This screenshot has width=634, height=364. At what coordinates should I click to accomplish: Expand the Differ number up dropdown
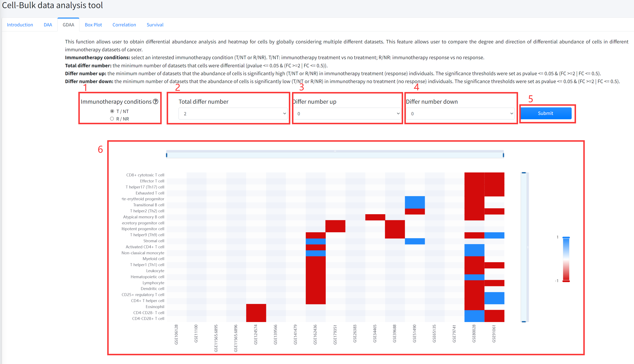tap(347, 114)
